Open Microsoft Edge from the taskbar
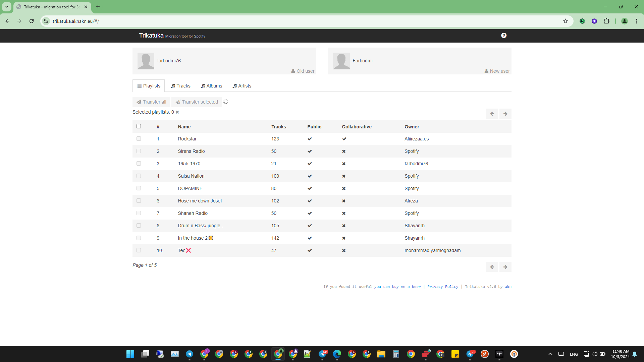This screenshot has height=362, width=644. tap(337, 354)
